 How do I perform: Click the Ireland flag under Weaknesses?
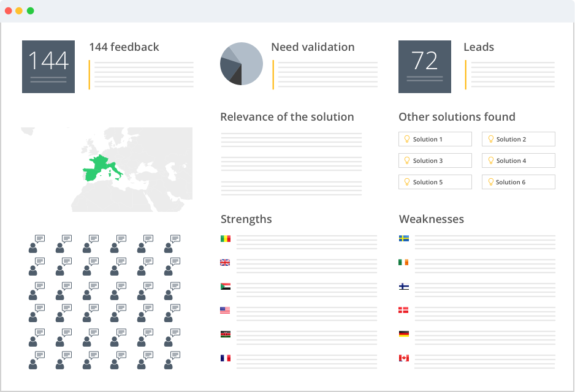[x=404, y=263]
